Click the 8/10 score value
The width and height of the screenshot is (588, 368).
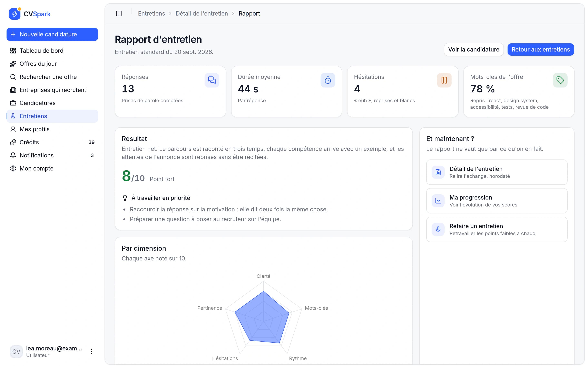pyautogui.click(x=133, y=176)
